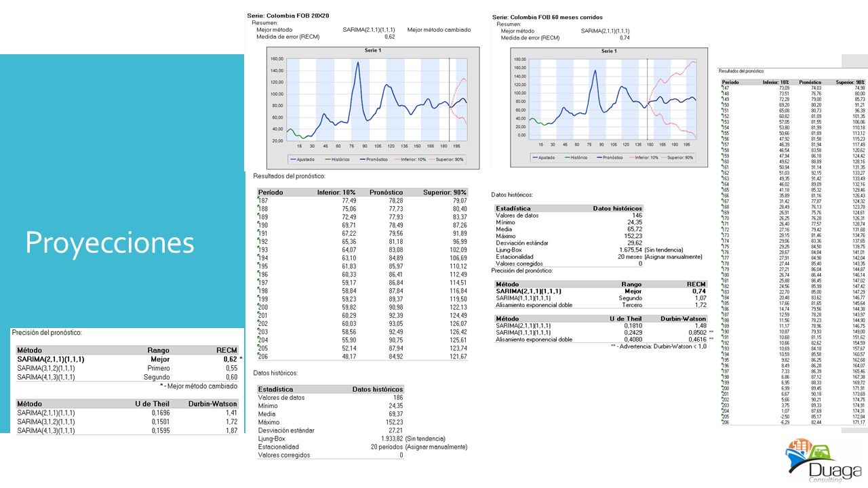
Task: Click Ljung-Box value 1.675,54
Action: pos(631,250)
